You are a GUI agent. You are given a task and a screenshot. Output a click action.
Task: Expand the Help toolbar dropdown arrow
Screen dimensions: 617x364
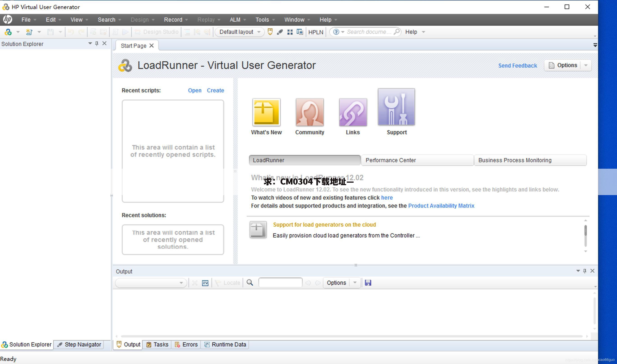(423, 32)
